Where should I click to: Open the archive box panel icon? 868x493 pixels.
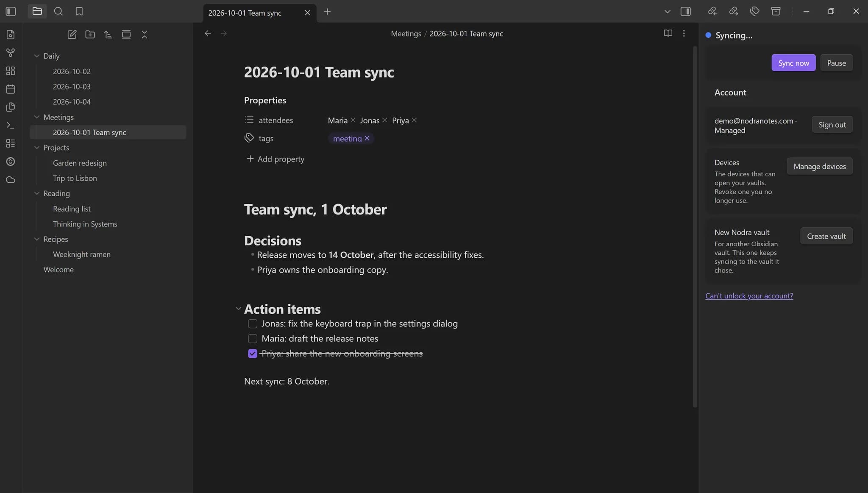776,11
